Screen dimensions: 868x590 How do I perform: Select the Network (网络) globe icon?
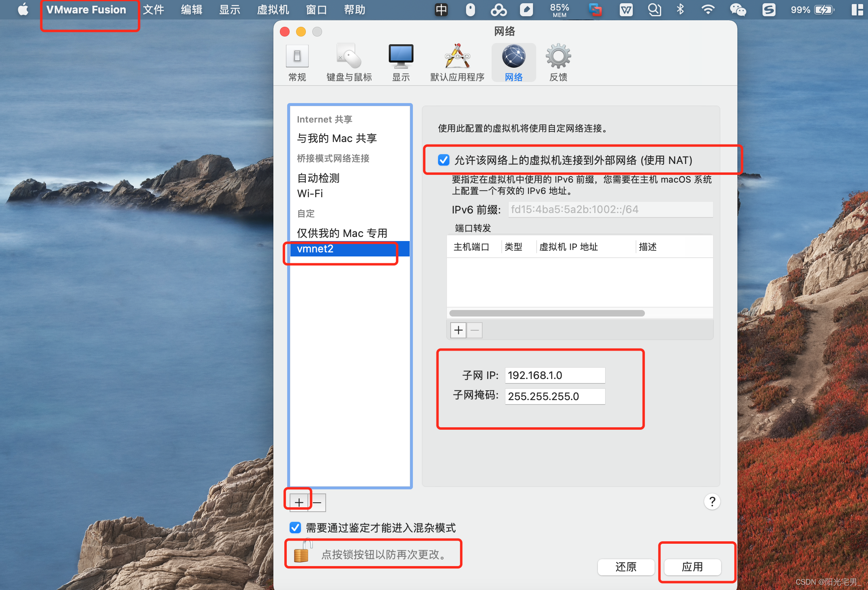click(x=513, y=63)
